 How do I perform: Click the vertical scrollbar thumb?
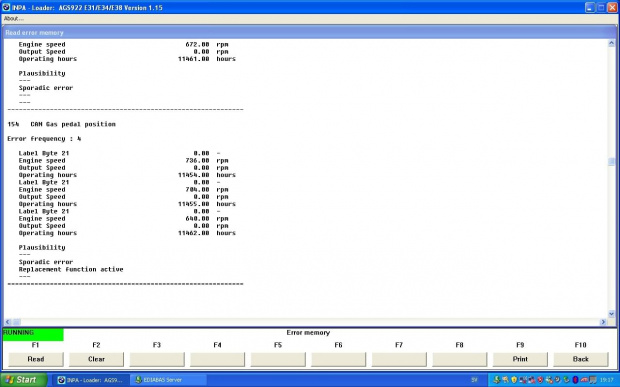pos(611,162)
